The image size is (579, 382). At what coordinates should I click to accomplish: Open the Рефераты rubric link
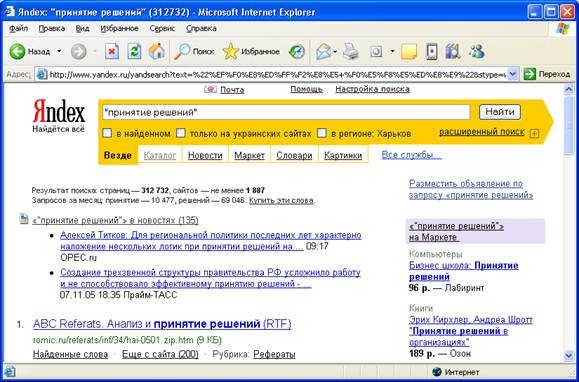[x=274, y=355]
